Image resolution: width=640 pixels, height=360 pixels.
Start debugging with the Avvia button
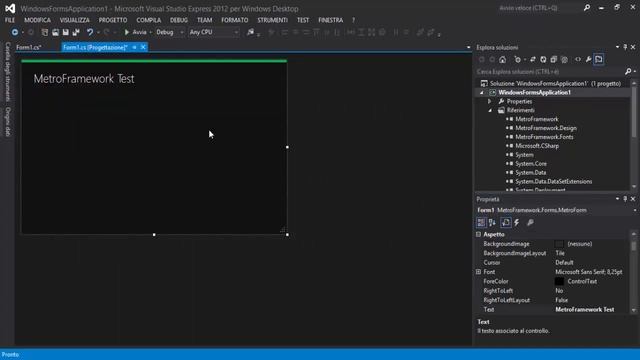(x=135, y=32)
